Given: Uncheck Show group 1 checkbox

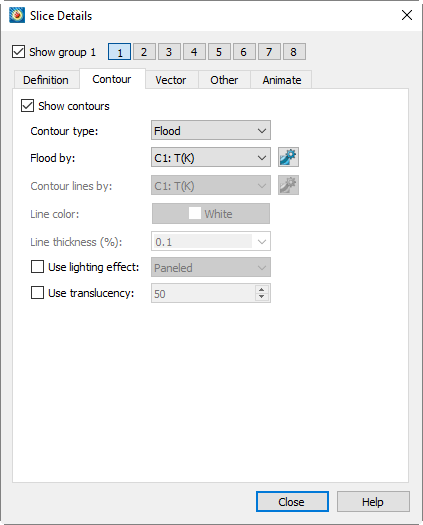Looking at the screenshot, I should pyautogui.click(x=18, y=52).
